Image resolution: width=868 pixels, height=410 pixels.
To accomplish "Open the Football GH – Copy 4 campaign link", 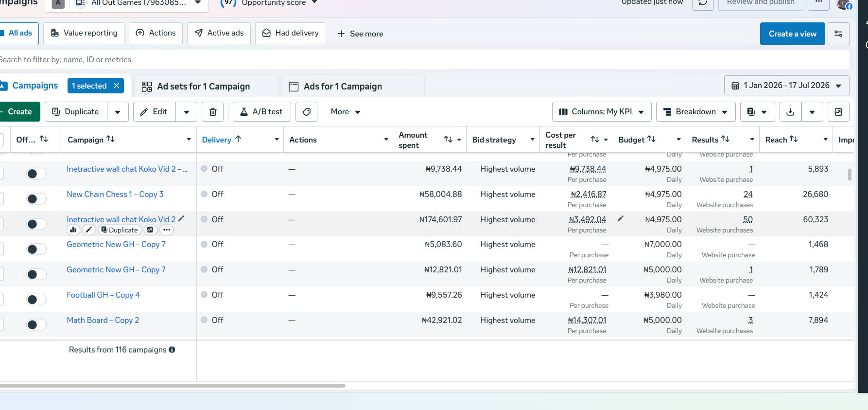I will [x=103, y=295].
